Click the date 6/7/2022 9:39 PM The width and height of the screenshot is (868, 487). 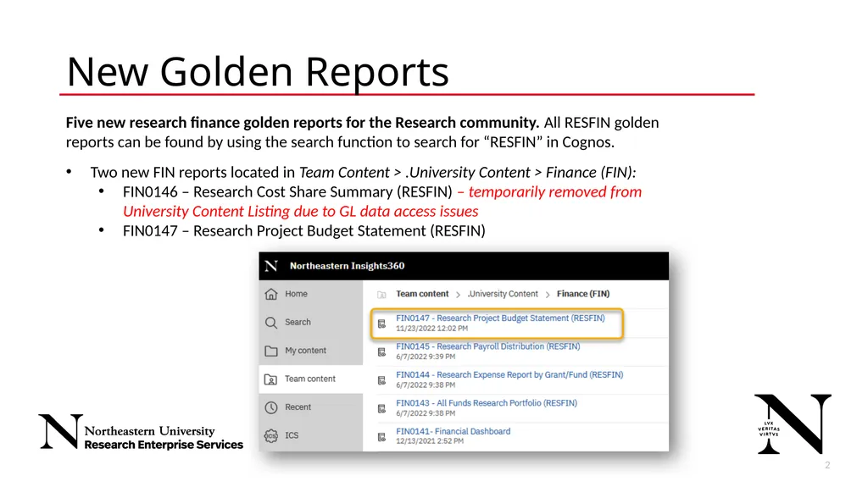pos(426,357)
